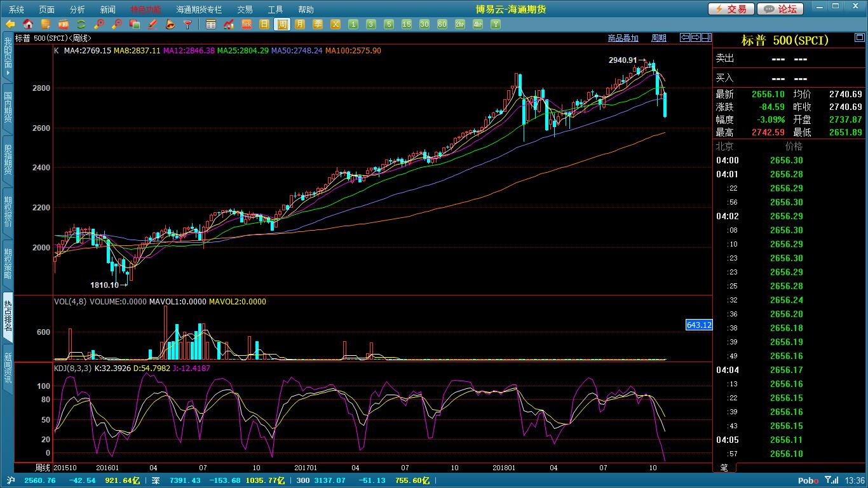This screenshot has width=868, height=488.
Task: Open the 交易 menu in menu bar
Action: pos(245,10)
